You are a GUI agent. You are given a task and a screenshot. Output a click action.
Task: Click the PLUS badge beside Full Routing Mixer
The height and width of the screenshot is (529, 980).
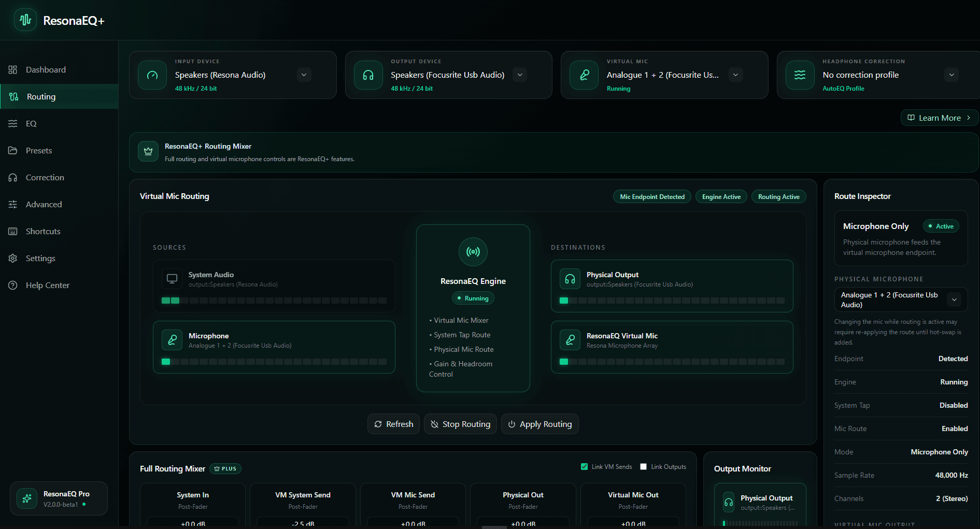(x=225, y=468)
